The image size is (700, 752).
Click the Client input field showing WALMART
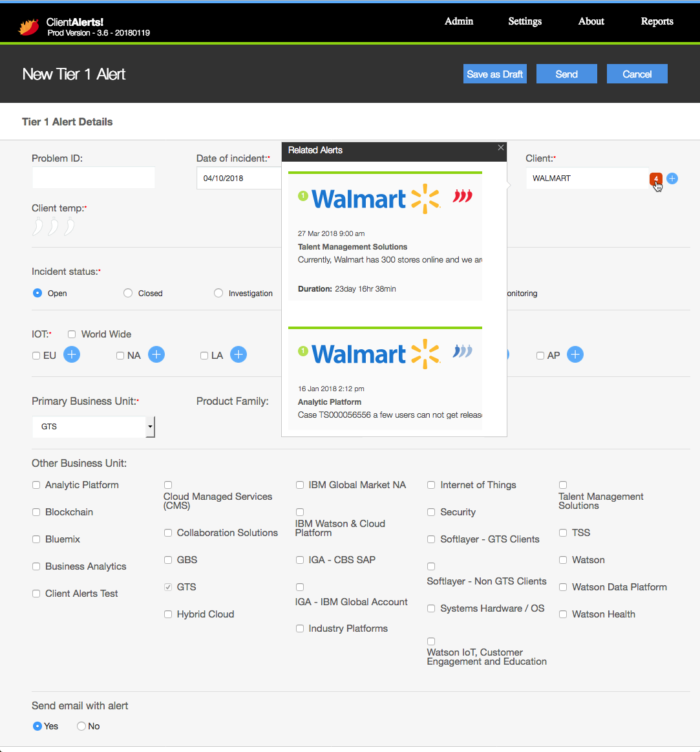click(588, 178)
